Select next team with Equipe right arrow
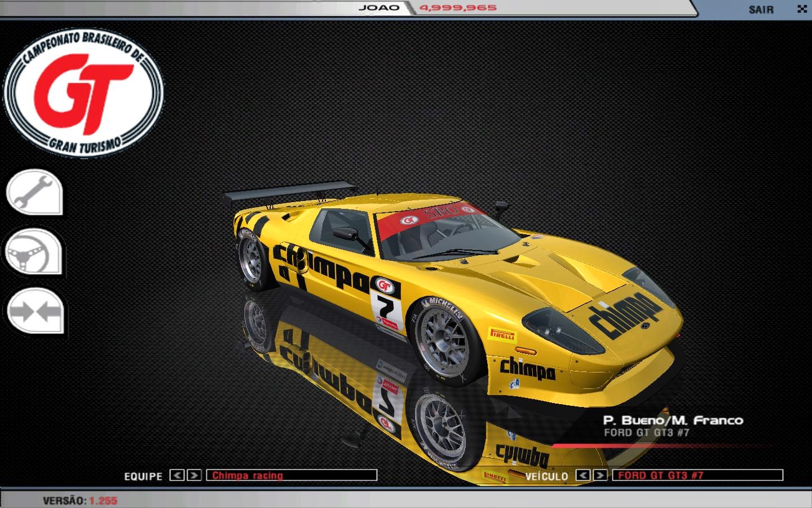Screen dimensions: 812x508 (193, 475)
